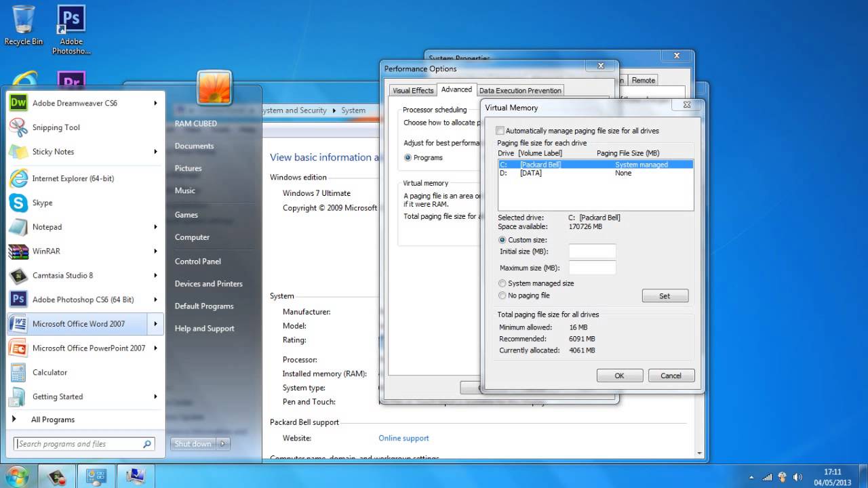868x488 pixels.
Task: Open the Remote tab in System Properties
Action: click(x=644, y=80)
